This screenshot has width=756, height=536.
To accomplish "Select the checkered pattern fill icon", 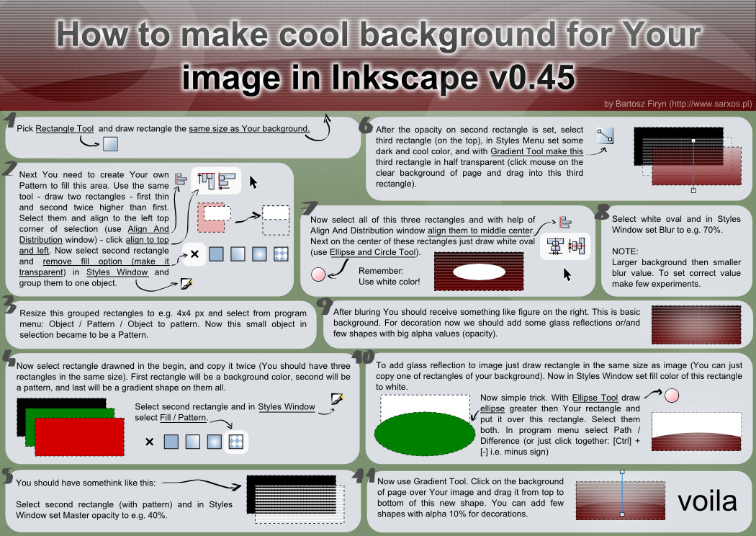I will (235, 441).
